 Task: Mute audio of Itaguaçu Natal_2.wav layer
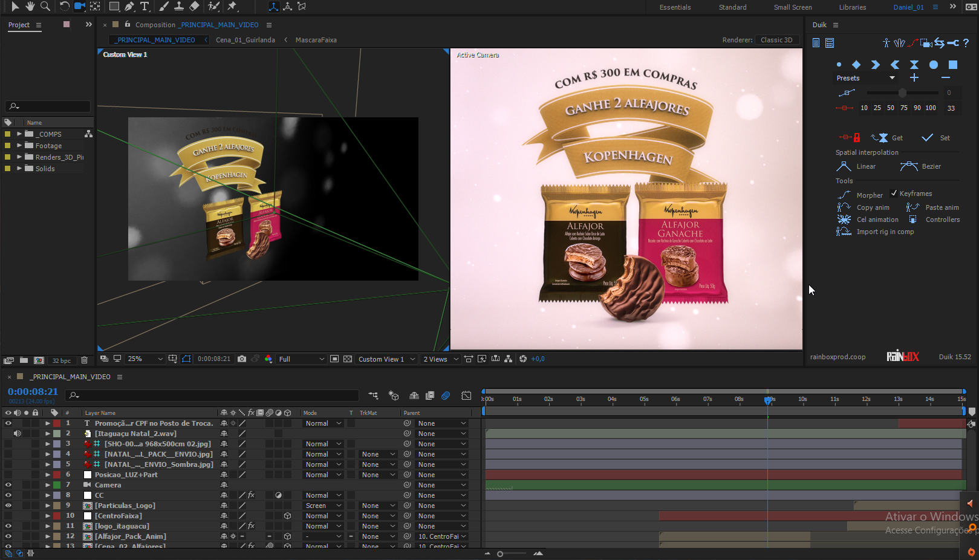18,434
